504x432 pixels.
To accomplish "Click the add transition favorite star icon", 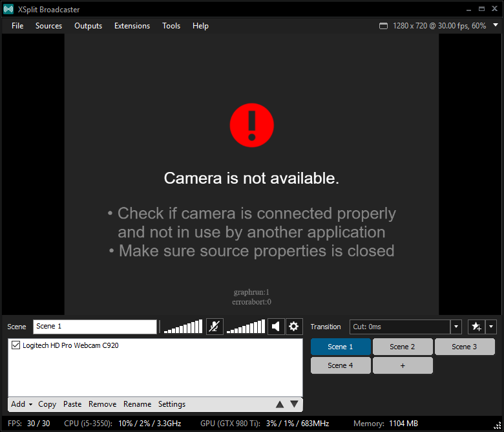I will click(476, 327).
